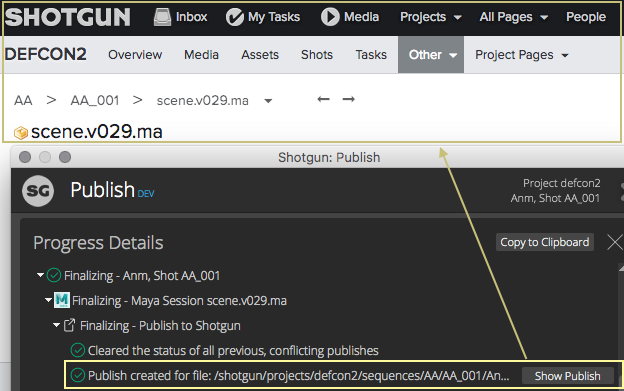The image size is (624, 391).
Task: Click the Inbox label in top bar
Action: 191,17
